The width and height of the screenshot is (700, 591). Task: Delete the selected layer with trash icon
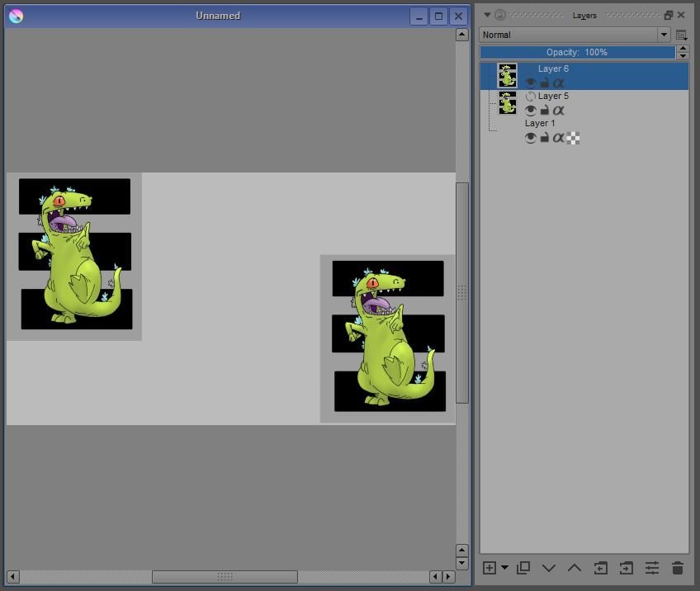tap(677, 568)
